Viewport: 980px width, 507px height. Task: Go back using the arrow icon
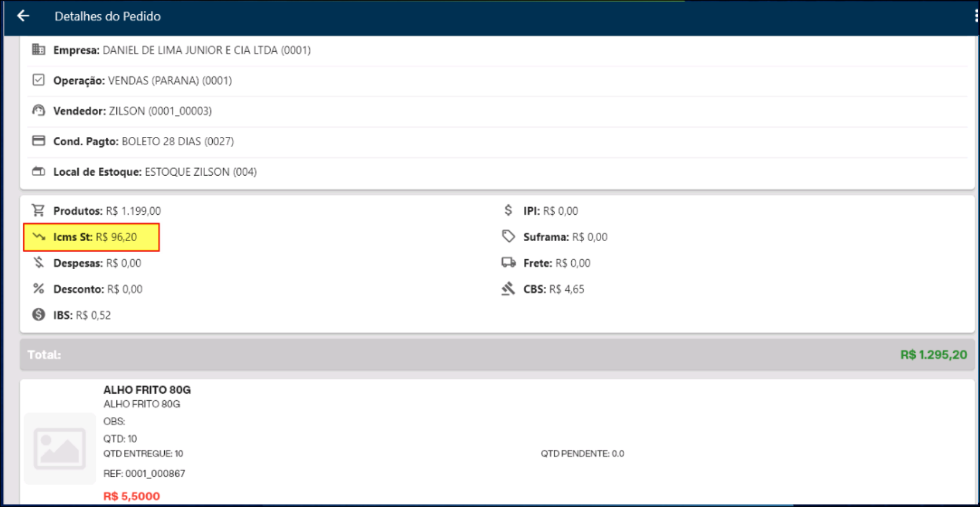click(24, 16)
